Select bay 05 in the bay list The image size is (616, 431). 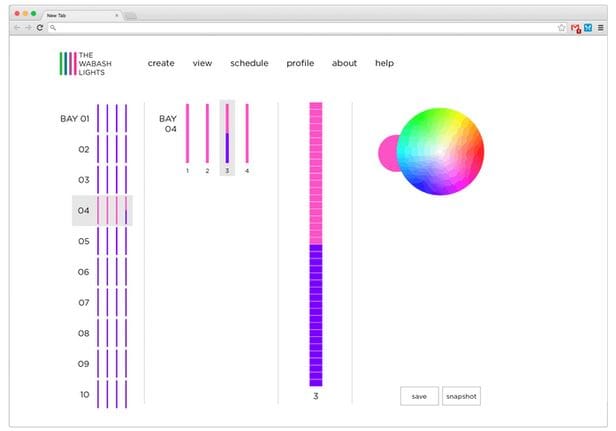tap(102, 241)
